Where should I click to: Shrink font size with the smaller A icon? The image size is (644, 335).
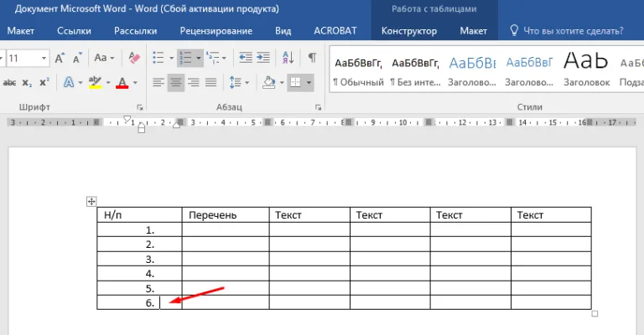coord(77,59)
